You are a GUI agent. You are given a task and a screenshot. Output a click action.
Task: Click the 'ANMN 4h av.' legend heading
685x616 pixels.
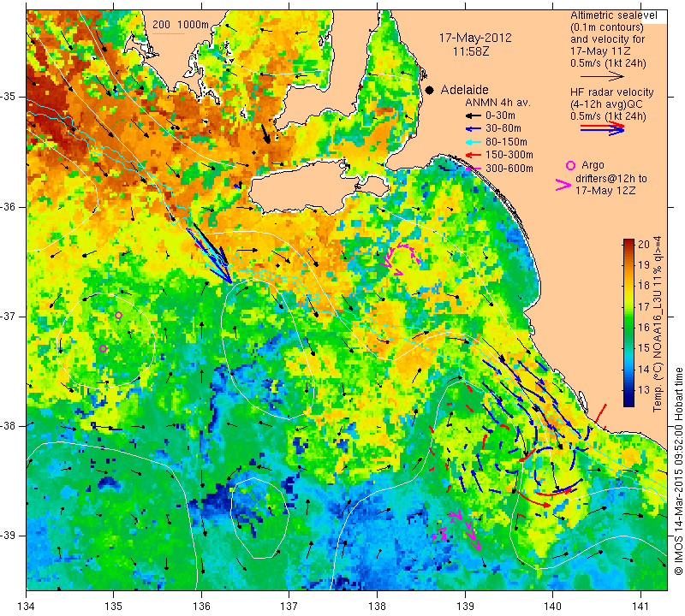pos(497,103)
